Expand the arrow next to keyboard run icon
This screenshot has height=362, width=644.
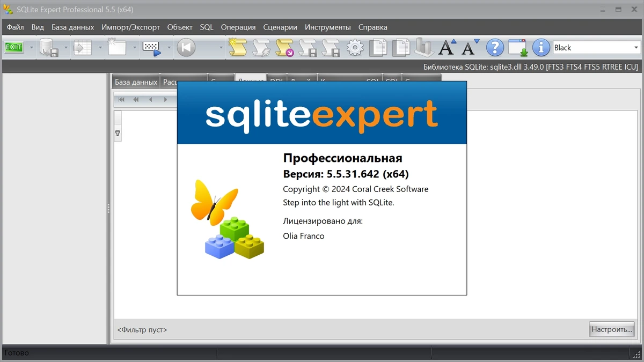(169, 48)
